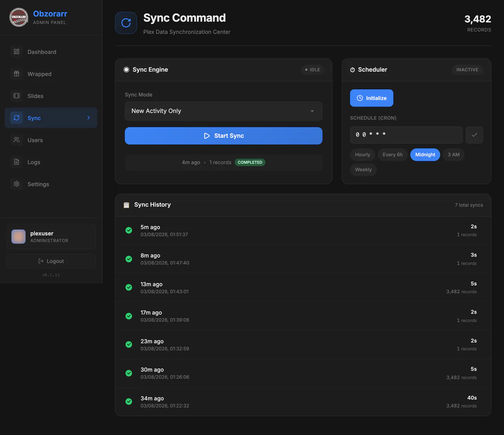Click the Sync Engine circle icon
Screen dimensions: 504x435
click(126, 70)
